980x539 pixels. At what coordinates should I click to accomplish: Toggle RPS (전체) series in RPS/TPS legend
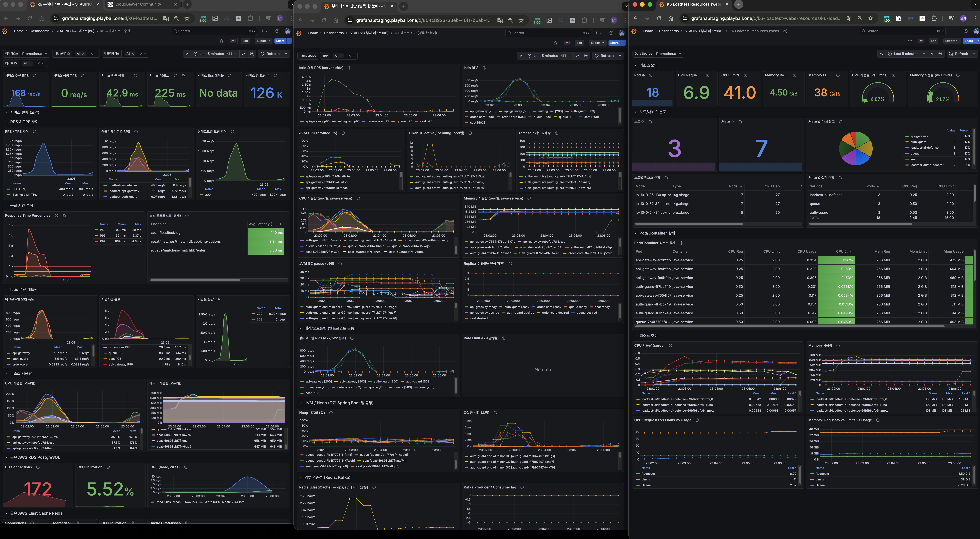(19, 189)
